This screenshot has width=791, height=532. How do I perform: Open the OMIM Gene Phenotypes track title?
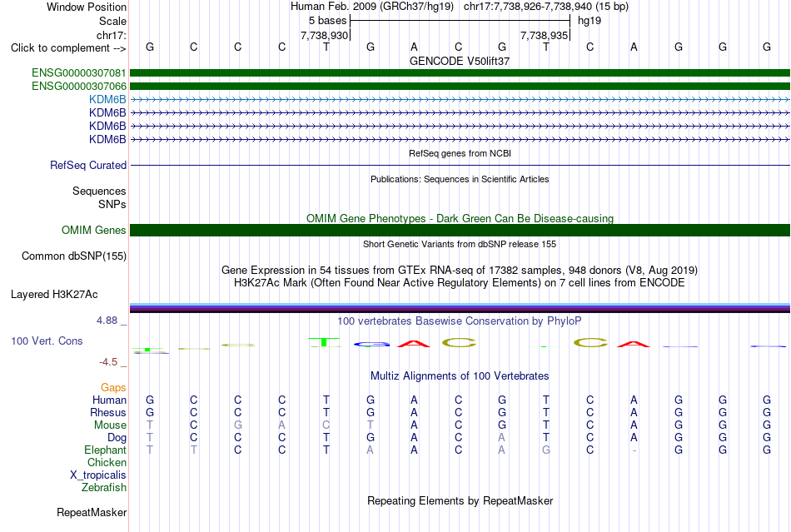pos(460,218)
